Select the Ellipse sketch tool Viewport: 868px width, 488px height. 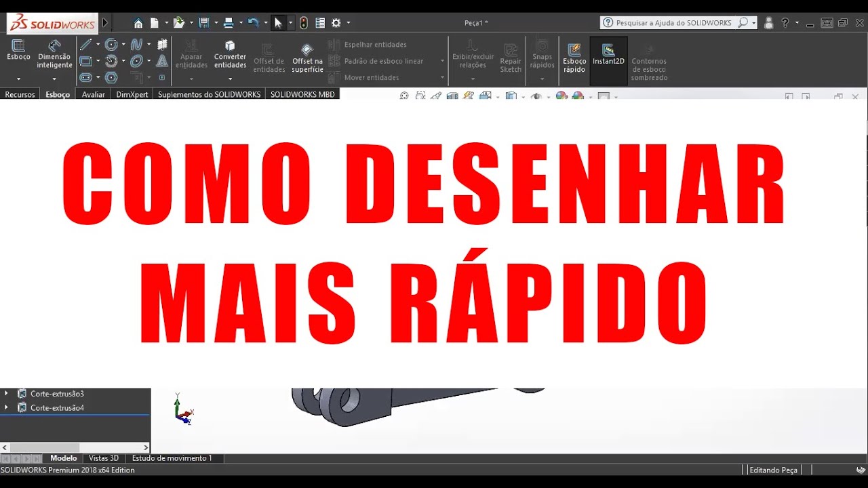pos(136,61)
